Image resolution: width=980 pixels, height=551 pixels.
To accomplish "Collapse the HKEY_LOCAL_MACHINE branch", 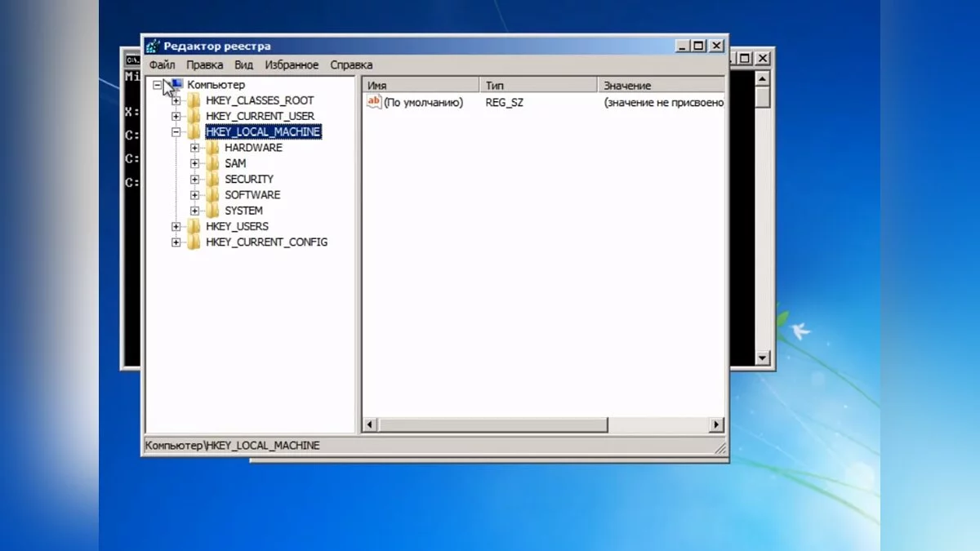I will (x=176, y=132).
